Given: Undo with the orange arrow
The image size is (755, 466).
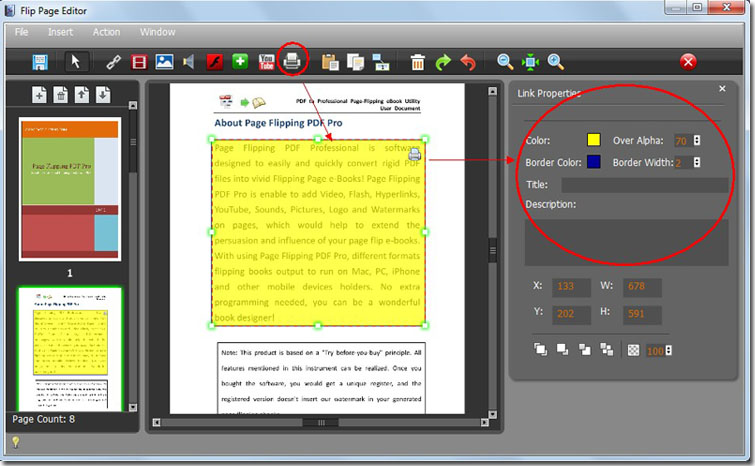Looking at the screenshot, I should 468,62.
